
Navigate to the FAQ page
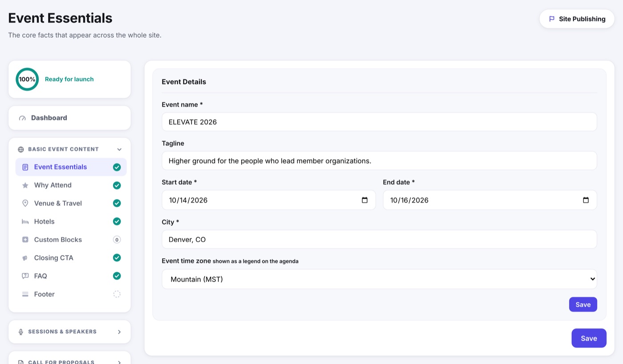[71, 276]
